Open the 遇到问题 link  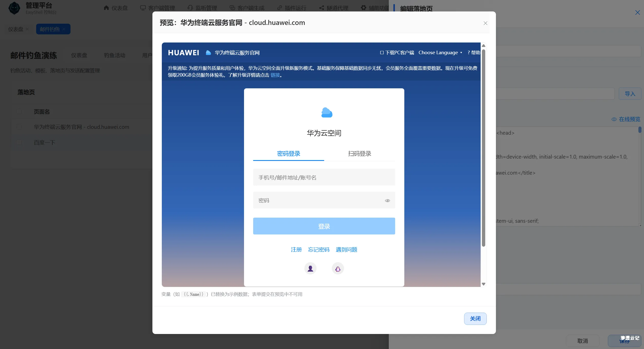(346, 249)
